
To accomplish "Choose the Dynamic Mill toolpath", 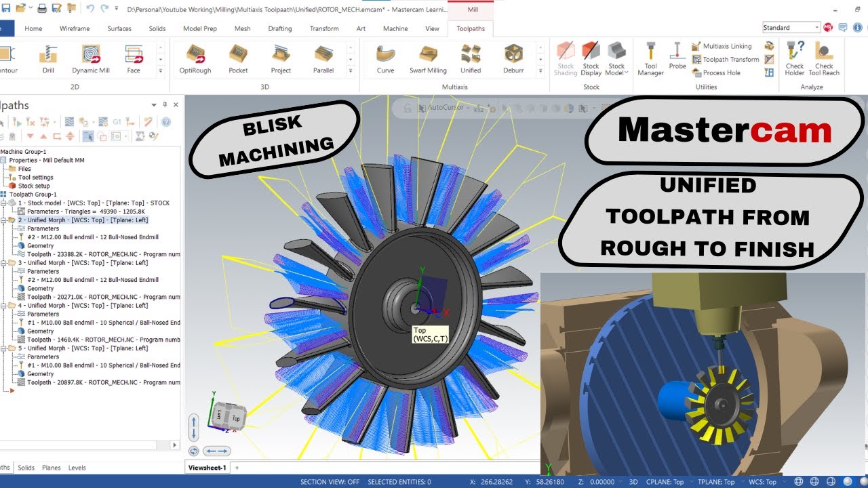I will [91, 60].
